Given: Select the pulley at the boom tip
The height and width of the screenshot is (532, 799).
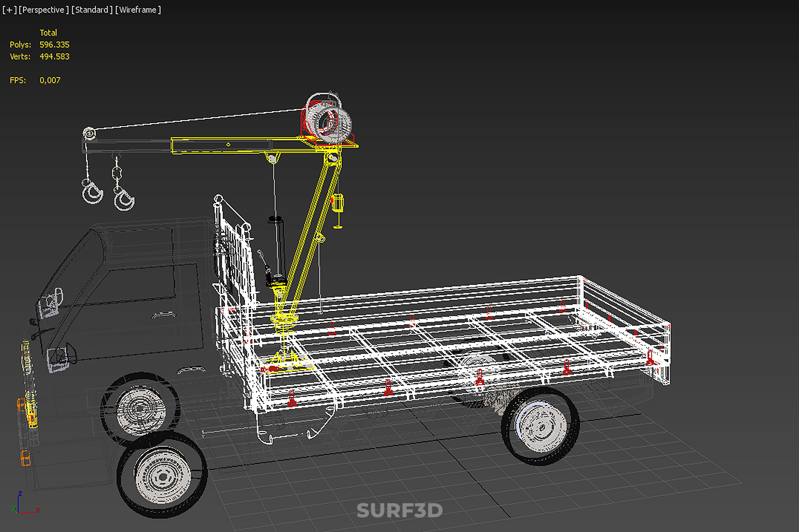Looking at the screenshot, I should coord(89,133).
